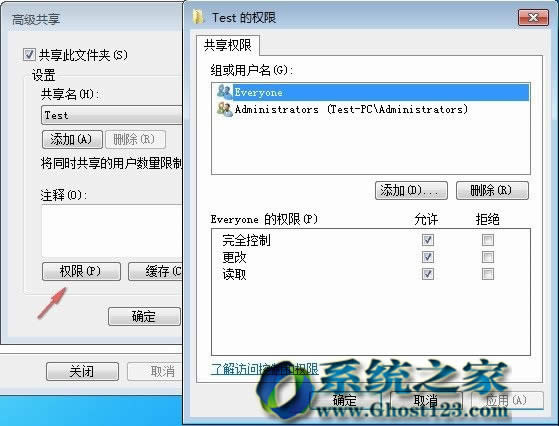Toggle Allow for Change (更改)
The height and width of the screenshot is (426, 559).
pyautogui.click(x=427, y=257)
